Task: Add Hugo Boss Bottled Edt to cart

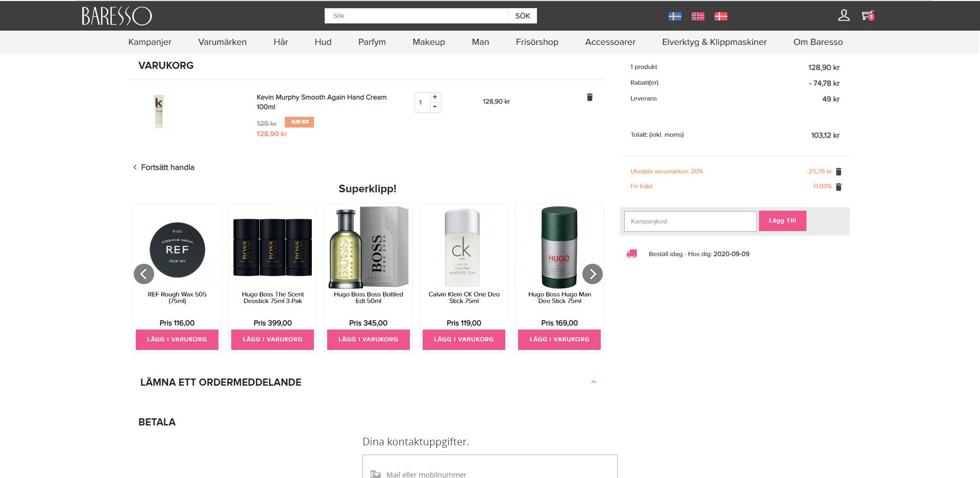Action: click(368, 339)
